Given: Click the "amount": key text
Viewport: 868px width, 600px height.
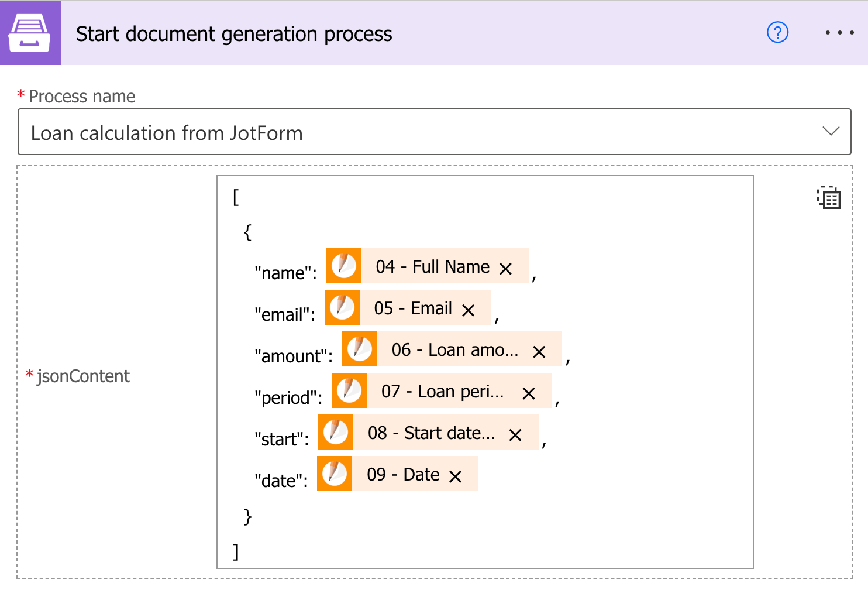Looking at the screenshot, I should pyautogui.click(x=294, y=356).
